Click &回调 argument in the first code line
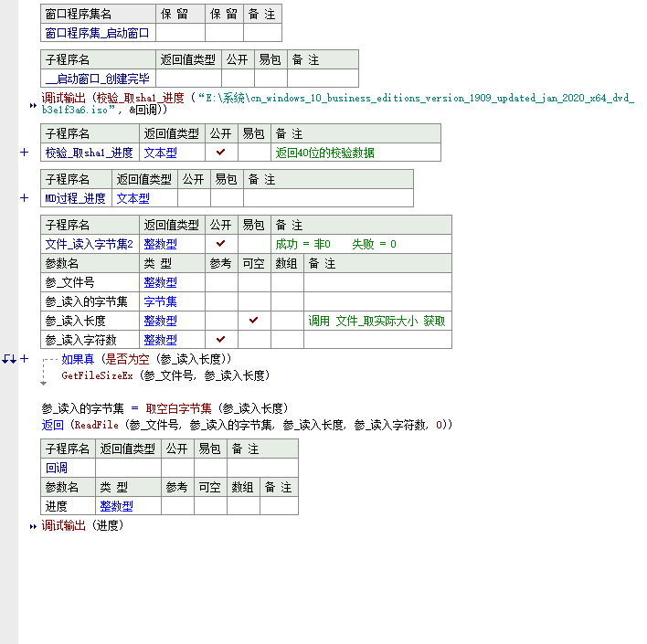This screenshot has width=647, height=644. [x=143, y=110]
